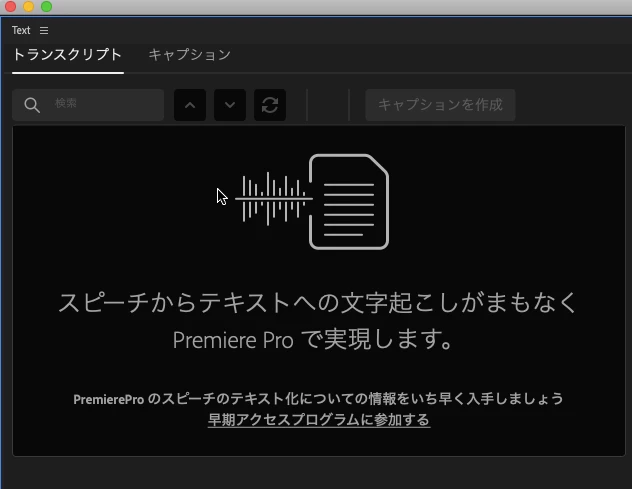Switch to the キャプション tab
Image resolution: width=632 pixels, height=489 pixels.
pos(189,54)
